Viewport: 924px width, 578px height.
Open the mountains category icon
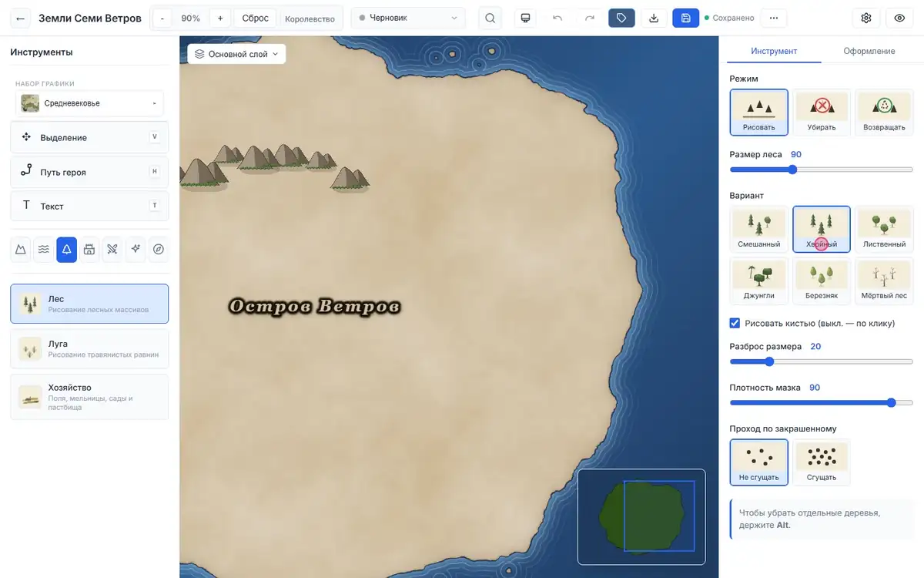click(21, 249)
